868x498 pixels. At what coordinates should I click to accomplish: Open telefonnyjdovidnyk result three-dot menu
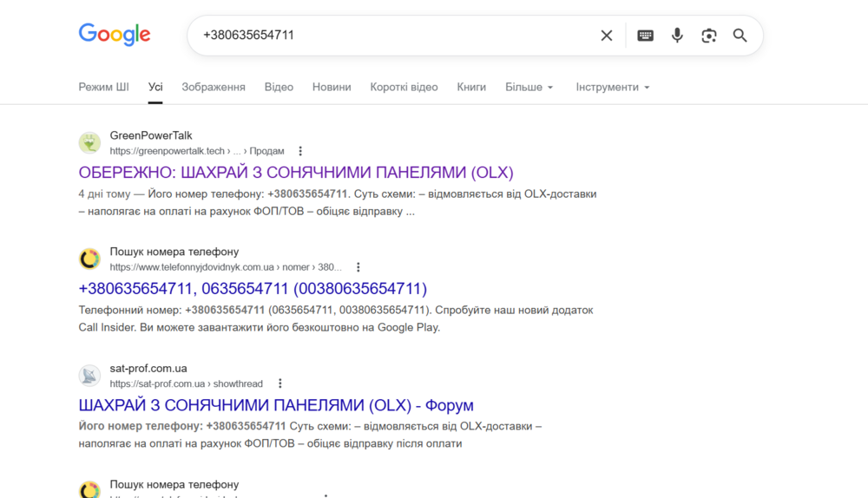[358, 267]
